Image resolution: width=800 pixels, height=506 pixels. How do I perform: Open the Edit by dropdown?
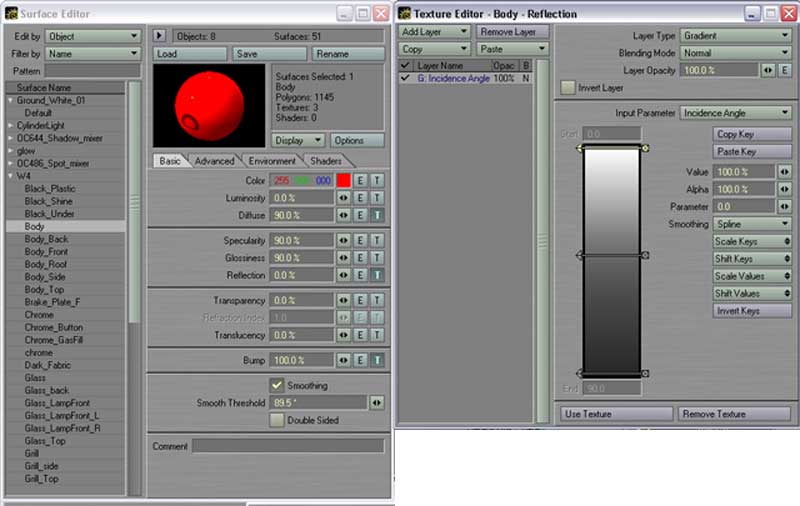click(92, 36)
